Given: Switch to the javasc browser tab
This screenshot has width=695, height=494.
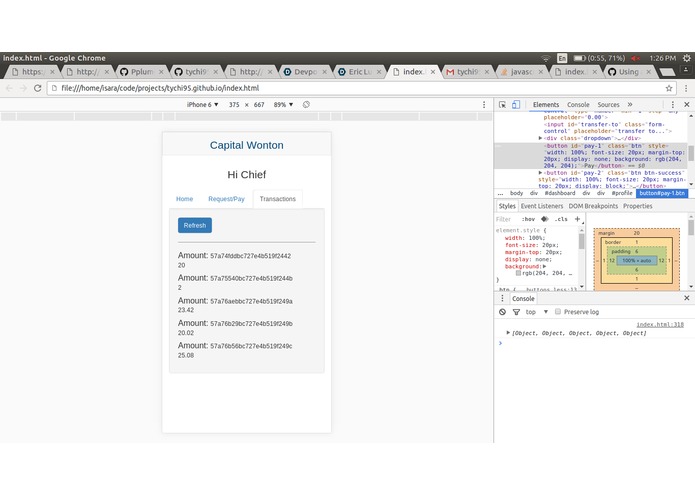Looking at the screenshot, I should click(522, 71).
